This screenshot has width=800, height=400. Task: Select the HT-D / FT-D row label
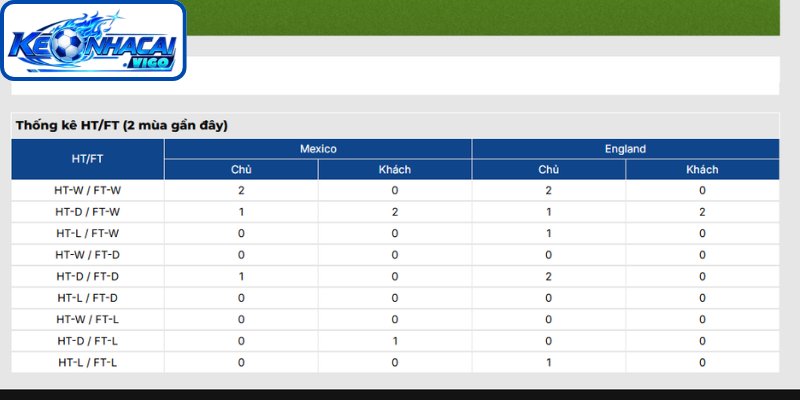coord(88,277)
